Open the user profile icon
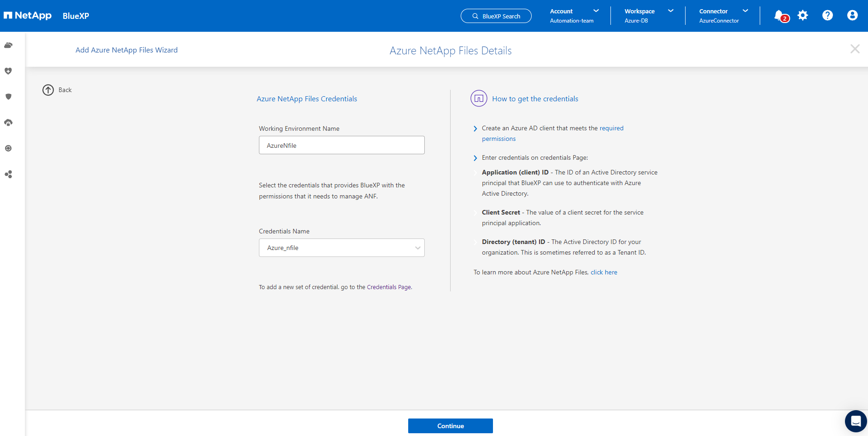 click(x=852, y=16)
